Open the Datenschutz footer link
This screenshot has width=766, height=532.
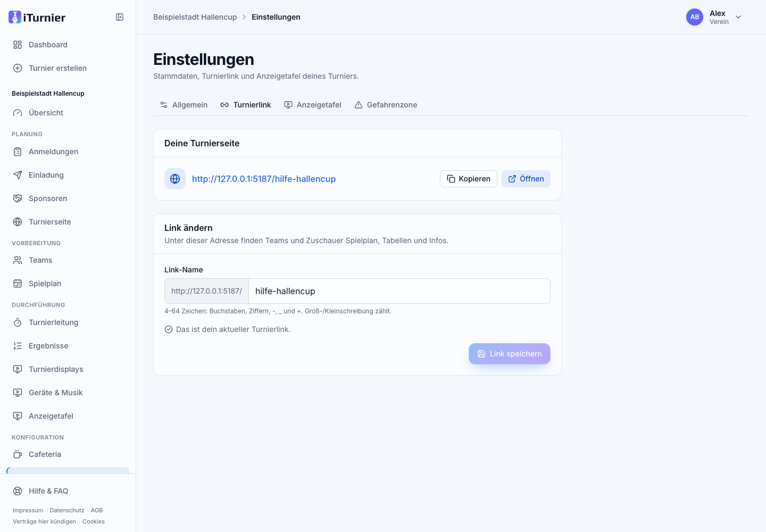tap(67, 510)
